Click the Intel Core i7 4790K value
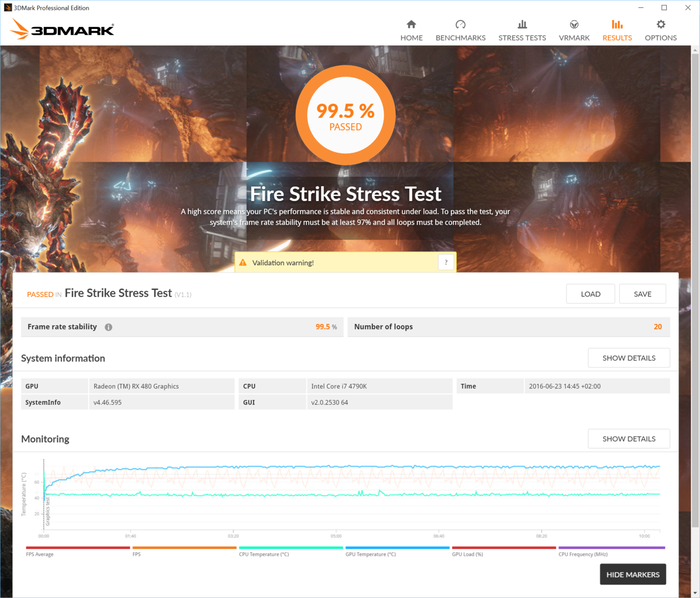Viewport: 700px width, 598px height. coord(339,386)
